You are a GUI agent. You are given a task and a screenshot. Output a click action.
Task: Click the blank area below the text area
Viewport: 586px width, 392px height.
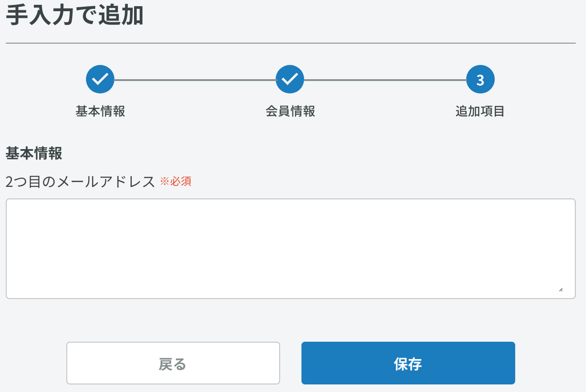click(x=291, y=320)
